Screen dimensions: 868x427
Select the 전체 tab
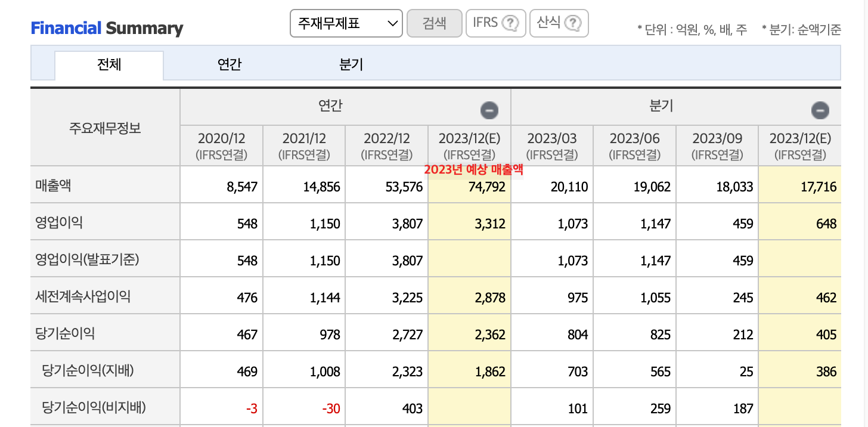109,64
